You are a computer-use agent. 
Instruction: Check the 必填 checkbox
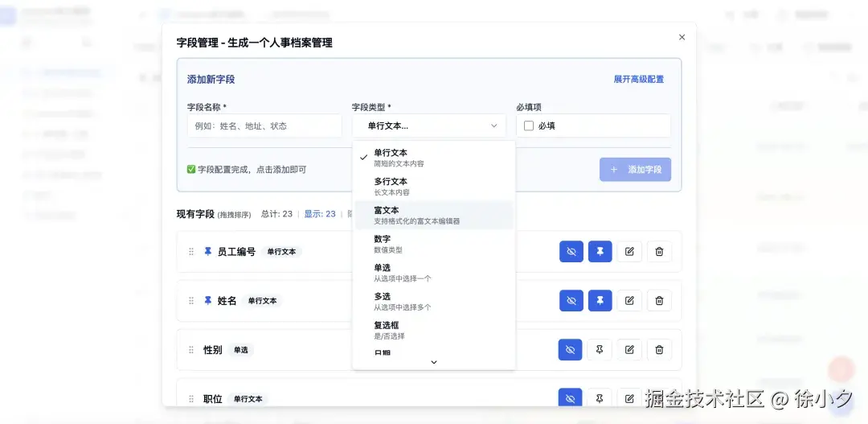click(x=529, y=126)
